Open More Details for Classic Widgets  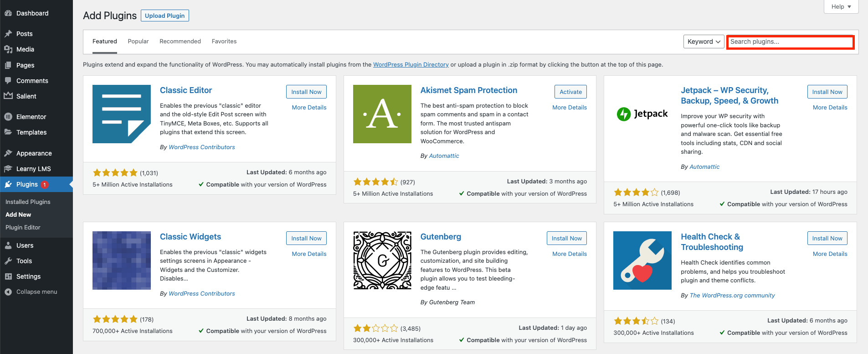point(309,254)
